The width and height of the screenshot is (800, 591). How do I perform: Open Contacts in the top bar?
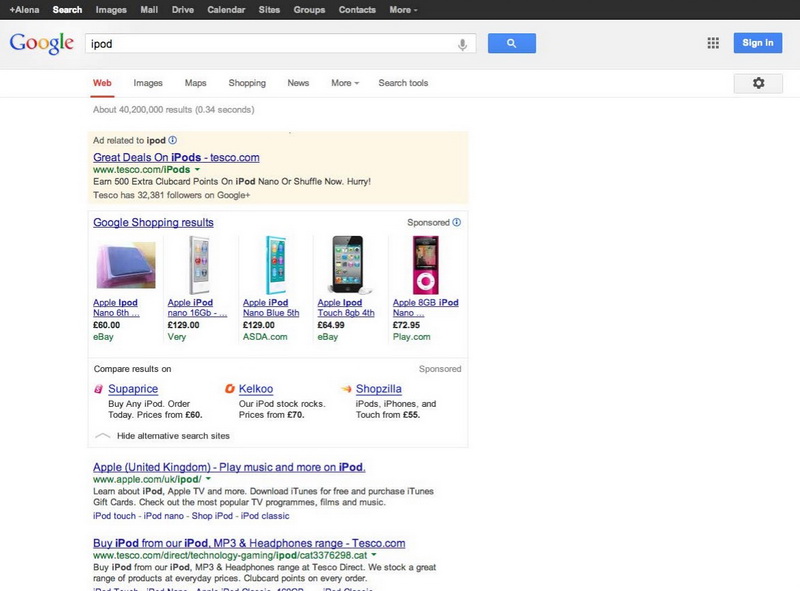tap(357, 10)
